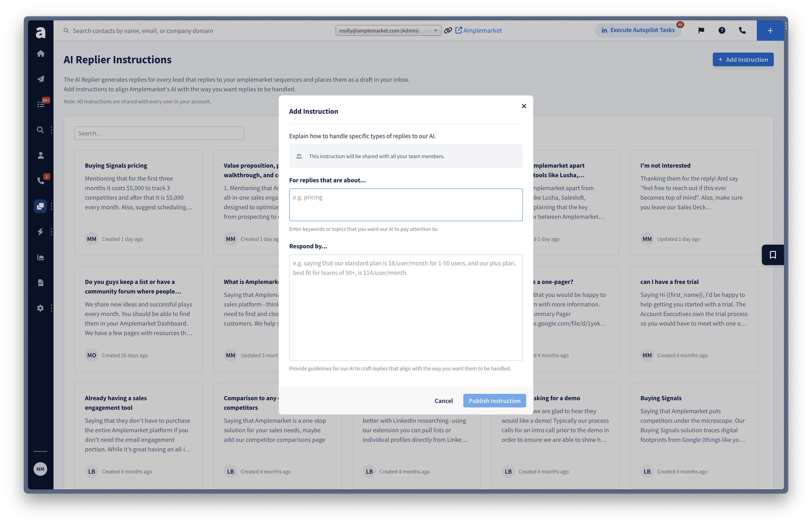
Task: Open the Calls phone sidebar icon
Action: [x=41, y=181]
